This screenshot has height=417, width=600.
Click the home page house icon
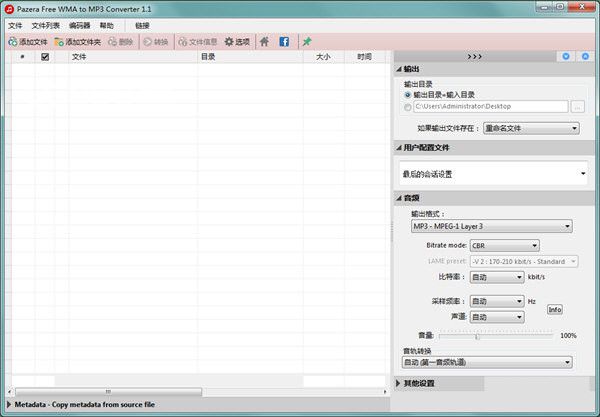264,42
